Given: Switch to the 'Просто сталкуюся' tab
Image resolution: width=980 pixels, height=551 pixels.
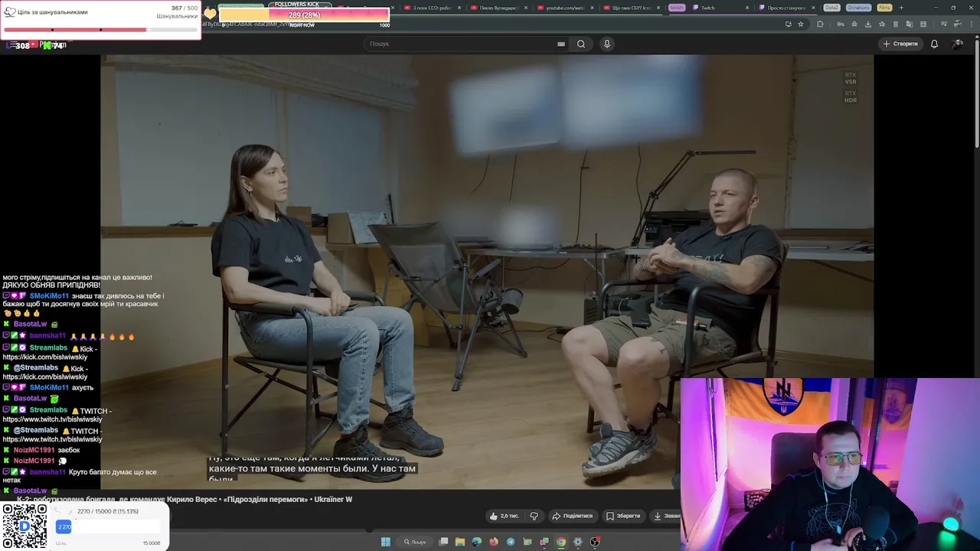Looking at the screenshot, I should click(786, 8).
